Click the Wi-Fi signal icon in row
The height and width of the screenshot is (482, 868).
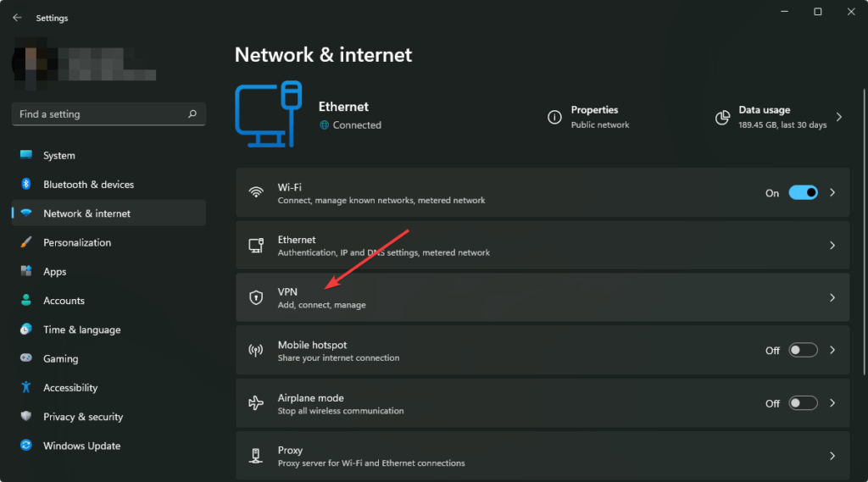pos(256,192)
